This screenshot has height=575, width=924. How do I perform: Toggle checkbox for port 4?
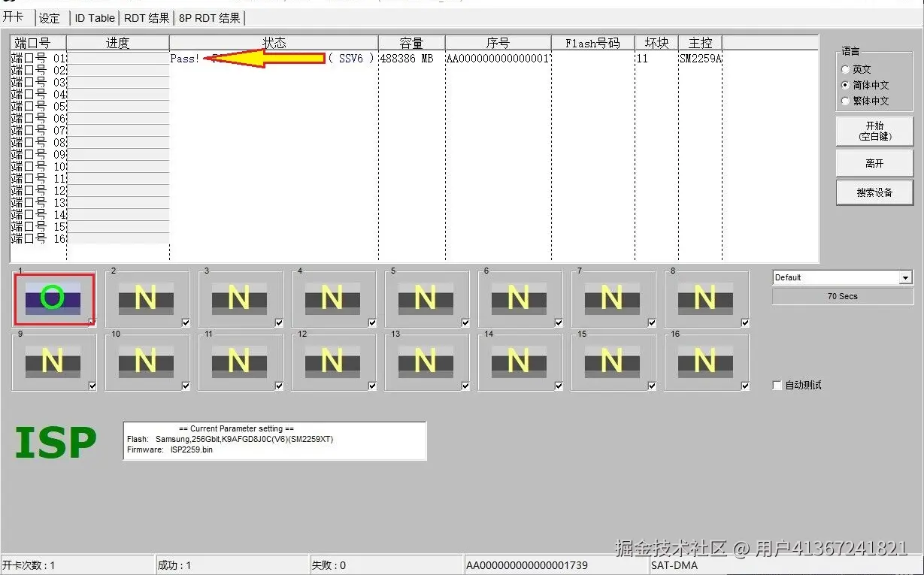(x=372, y=322)
